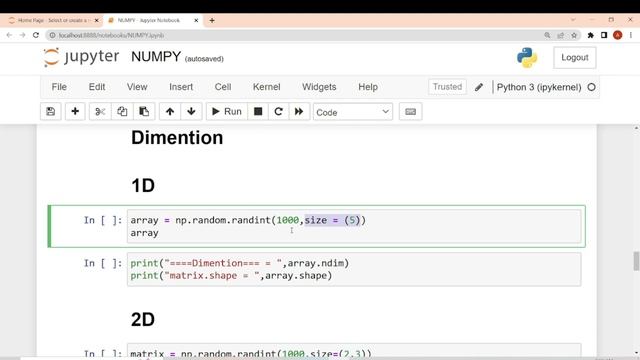Click the In [ ] prompt of the array cell
This screenshot has width=640, height=360.
(x=103, y=220)
